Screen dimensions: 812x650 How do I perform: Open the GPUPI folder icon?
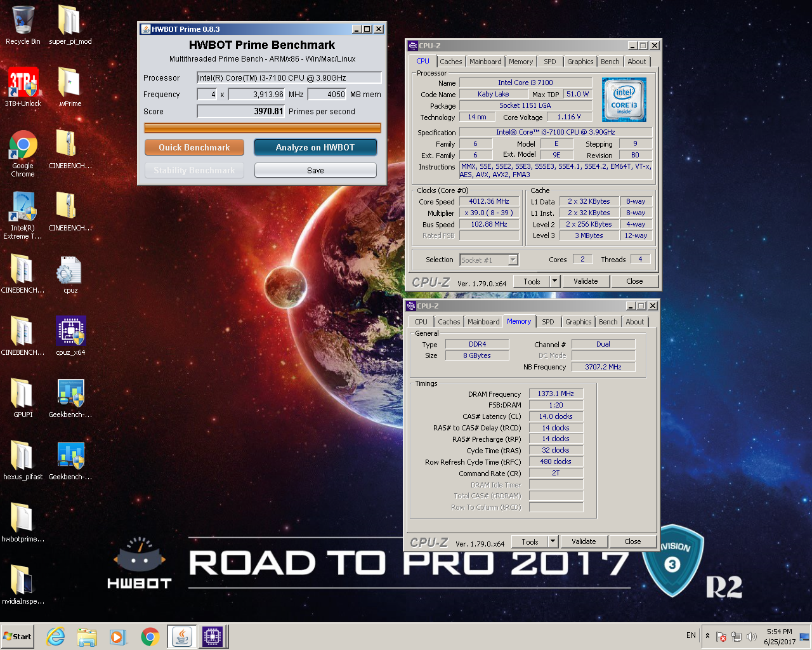pos(23,399)
